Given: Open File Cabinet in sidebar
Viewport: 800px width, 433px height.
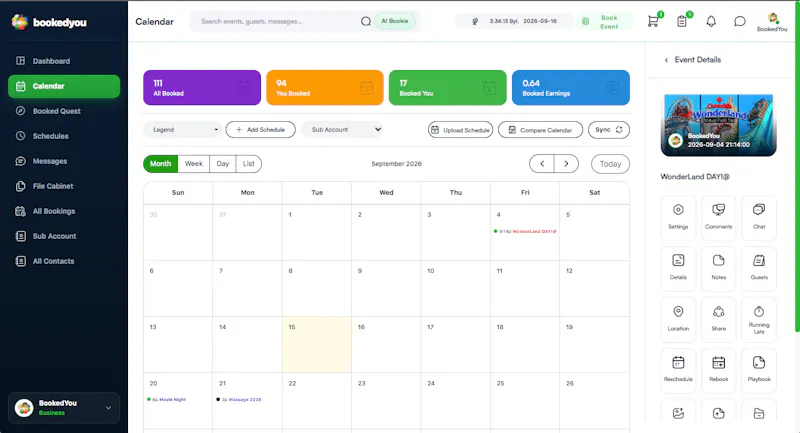Looking at the screenshot, I should 64,186.
